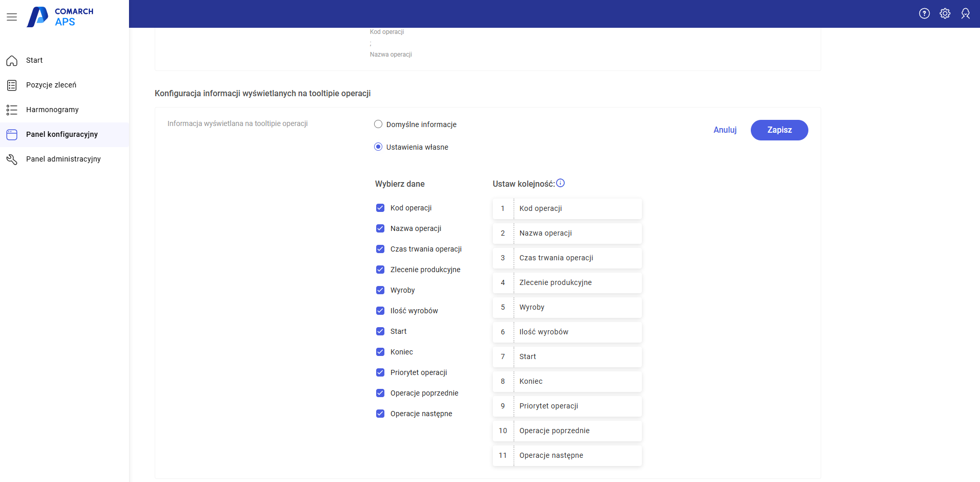Disable the Operacje następne checkbox
The width and height of the screenshot is (980, 482).
[380, 414]
